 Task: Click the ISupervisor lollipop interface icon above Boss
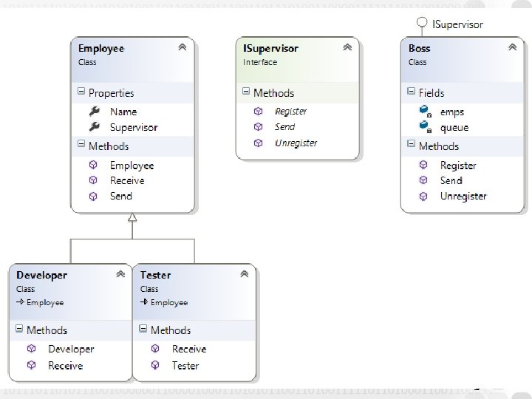422,24
